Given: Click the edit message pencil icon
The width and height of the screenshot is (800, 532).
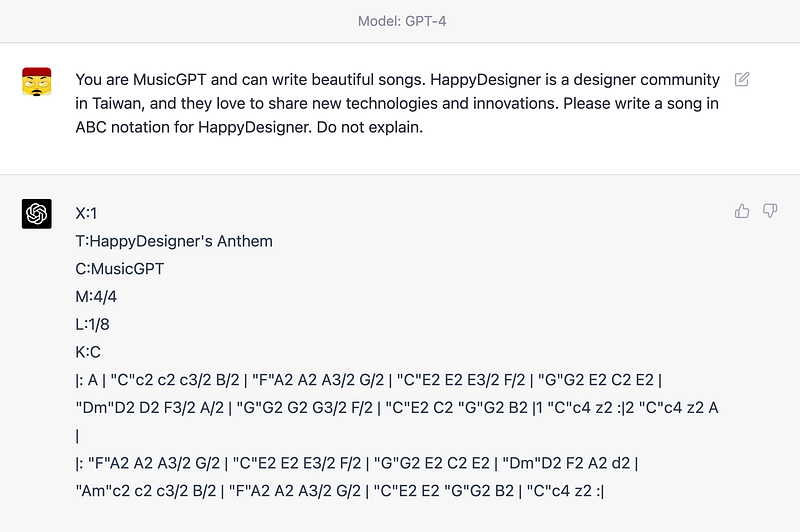Looking at the screenshot, I should pyautogui.click(x=742, y=79).
